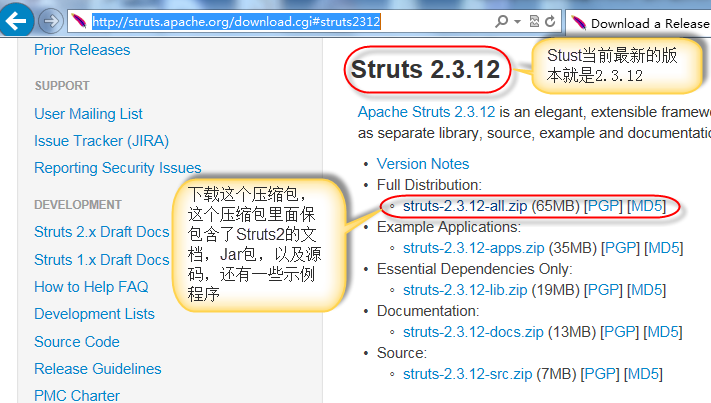Click the Full Distribution: label
Viewport: 711px width, 403px height.
click(x=429, y=185)
